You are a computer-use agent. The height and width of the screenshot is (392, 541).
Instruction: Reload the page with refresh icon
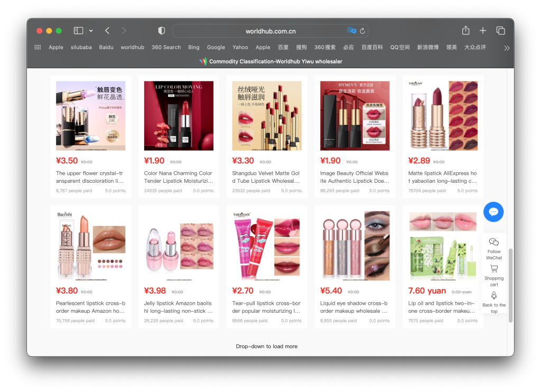362,31
